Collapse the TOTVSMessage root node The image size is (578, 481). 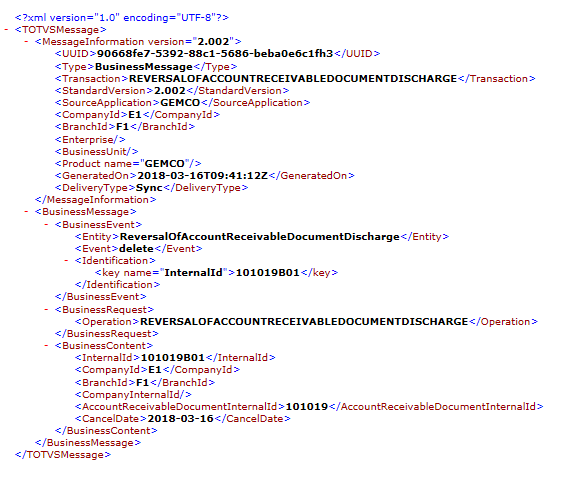point(6,29)
